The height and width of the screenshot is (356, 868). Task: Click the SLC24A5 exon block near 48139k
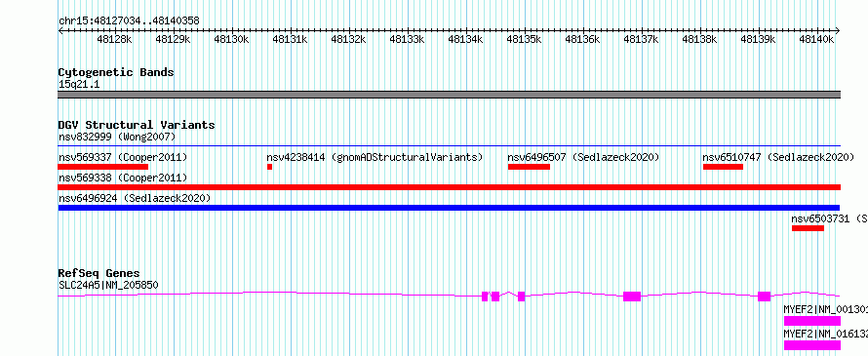click(764, 297)
